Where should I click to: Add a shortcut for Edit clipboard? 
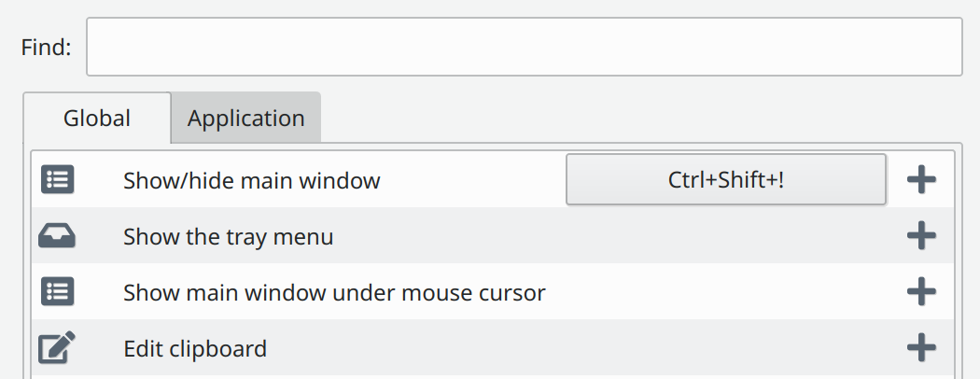tap(921, 348)
